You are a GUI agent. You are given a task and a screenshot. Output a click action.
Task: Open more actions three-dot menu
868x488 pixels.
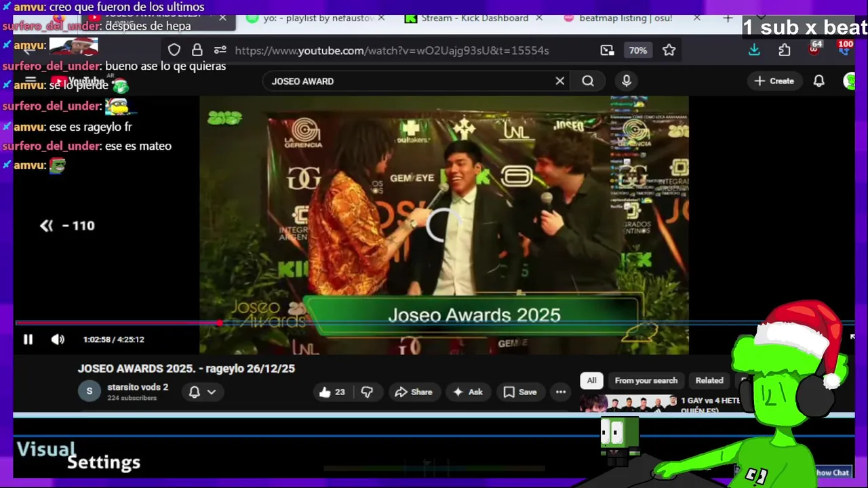[561, 392]
